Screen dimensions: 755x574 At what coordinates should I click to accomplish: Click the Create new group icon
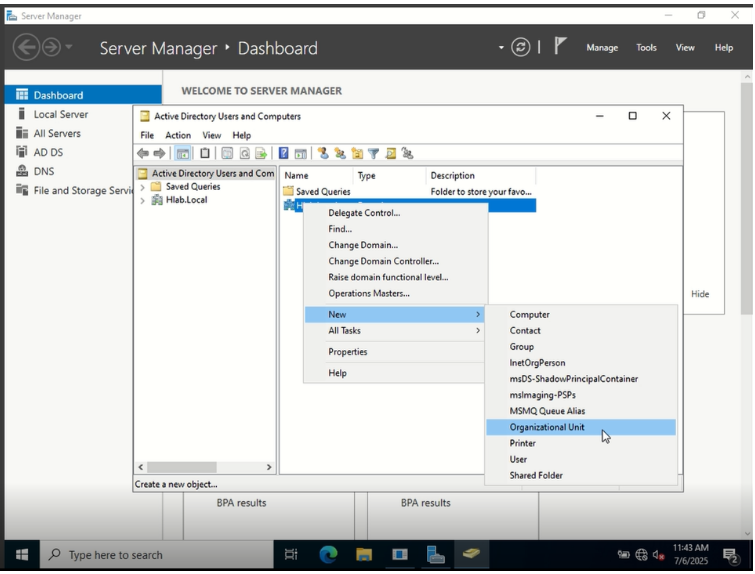pyautogui.click(x=340, y=154)
